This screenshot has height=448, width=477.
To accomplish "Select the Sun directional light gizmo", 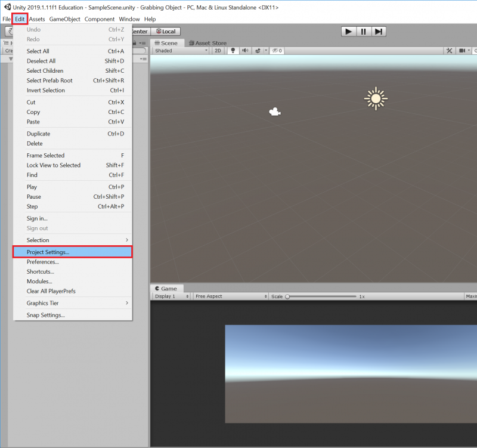I will tap(376, 98).
